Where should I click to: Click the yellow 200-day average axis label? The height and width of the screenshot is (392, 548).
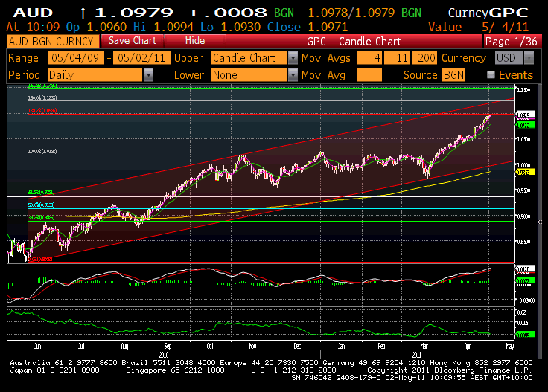[x=525, y=172]
